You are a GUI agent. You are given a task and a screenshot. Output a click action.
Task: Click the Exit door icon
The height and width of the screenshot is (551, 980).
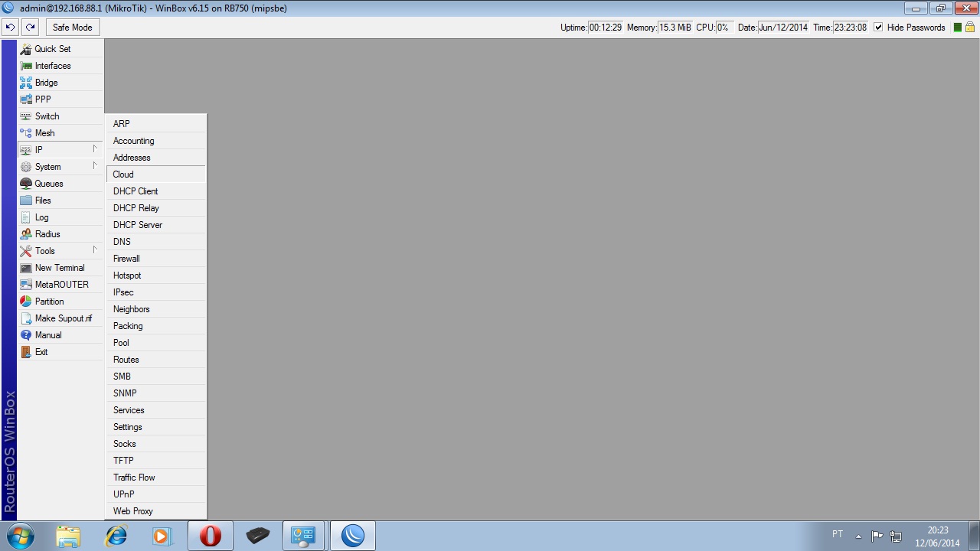click(26, 352)
